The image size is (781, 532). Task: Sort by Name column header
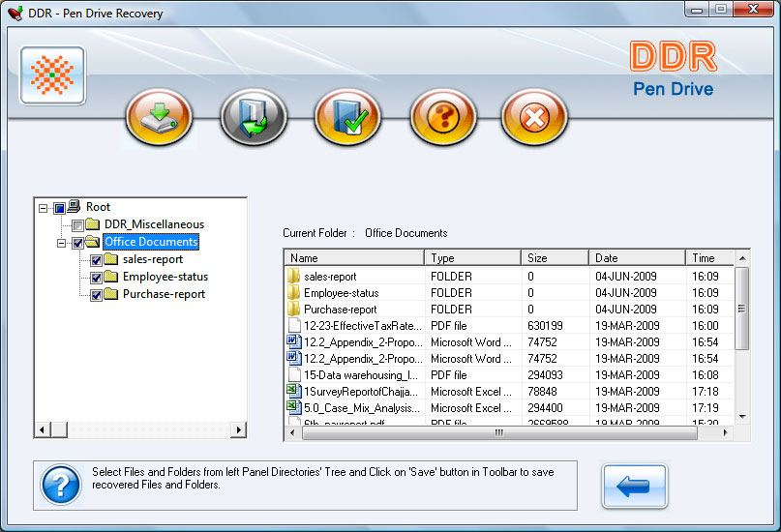pyautogui.click(x=354, y=258)
